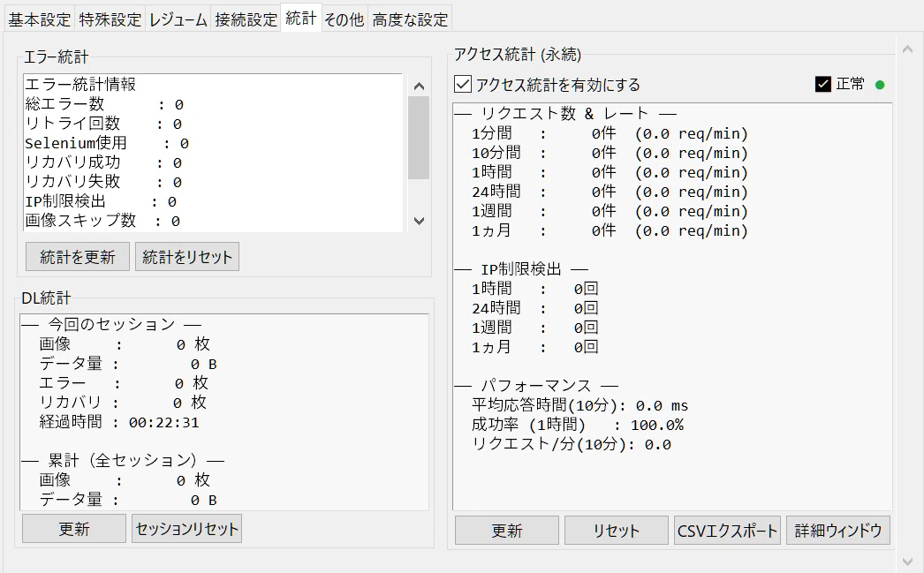The image size is (924, 573).
Task: Click the 累計 (全セッション) heading
Action: pyautogui.click(x=123, y=461)
